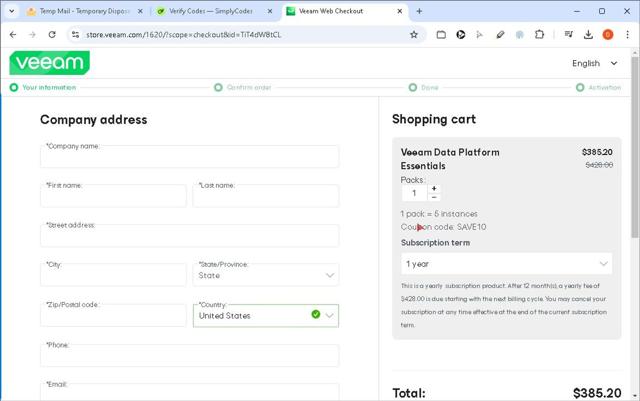The height and width of the screenshot is (401, 640).
Task: Click the browser forward arrow
Action: (x=32, y=35)
